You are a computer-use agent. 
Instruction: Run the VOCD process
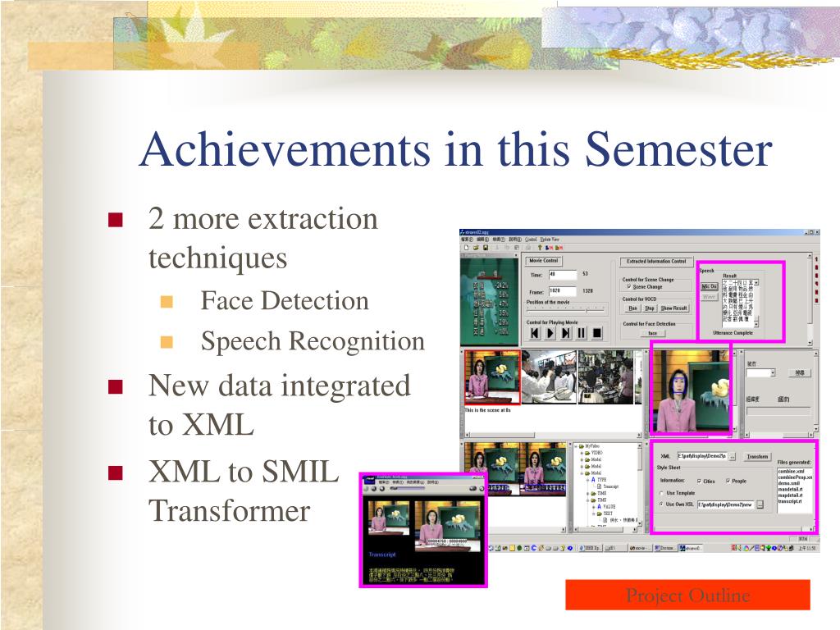632,308
